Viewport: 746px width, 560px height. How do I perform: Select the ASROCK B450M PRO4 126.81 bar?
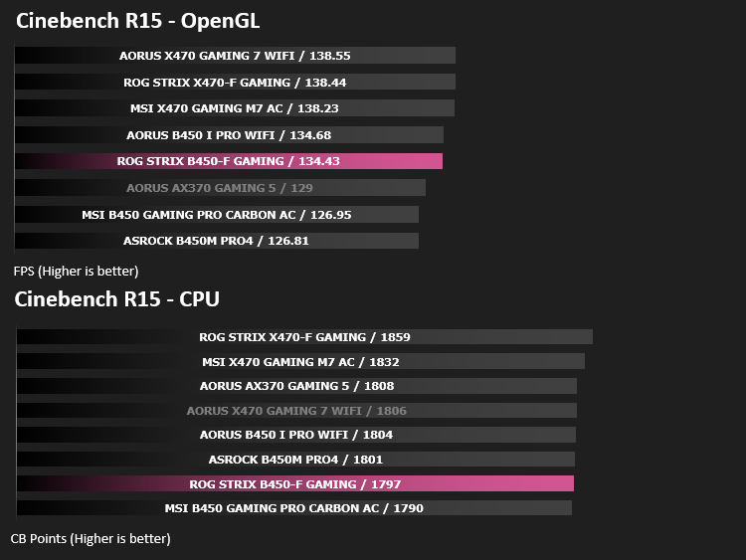tap(217, 241)
